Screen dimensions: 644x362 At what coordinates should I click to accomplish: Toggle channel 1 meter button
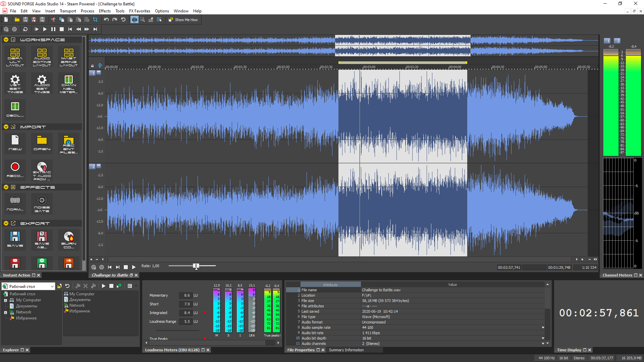click(x=608, y=41)
